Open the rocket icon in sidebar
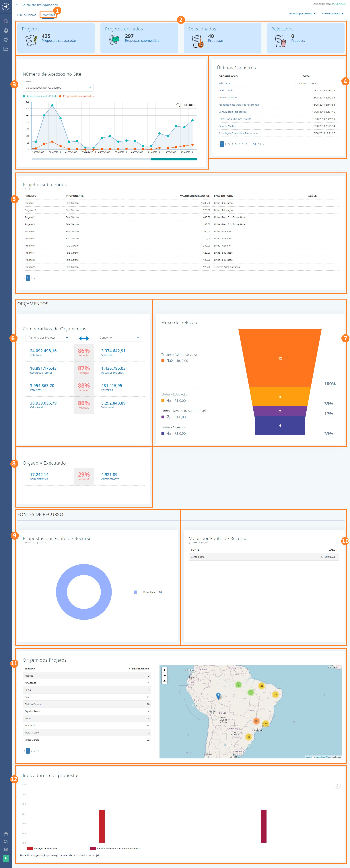Screen dimensions: 350x868 [6, 40]
